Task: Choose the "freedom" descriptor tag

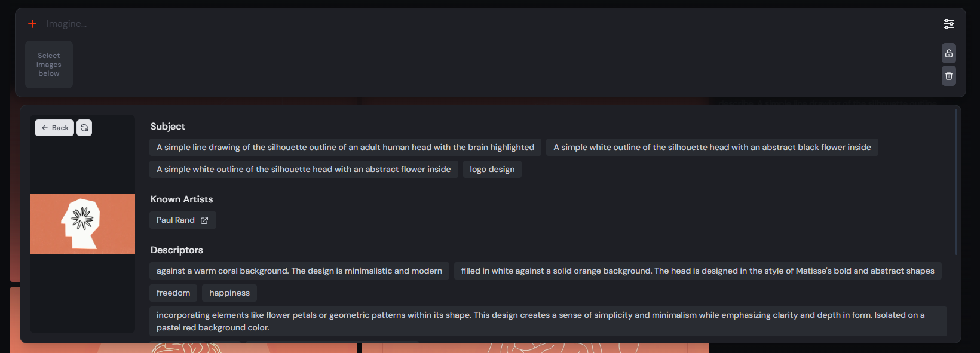Action: [x=173, y=293]
